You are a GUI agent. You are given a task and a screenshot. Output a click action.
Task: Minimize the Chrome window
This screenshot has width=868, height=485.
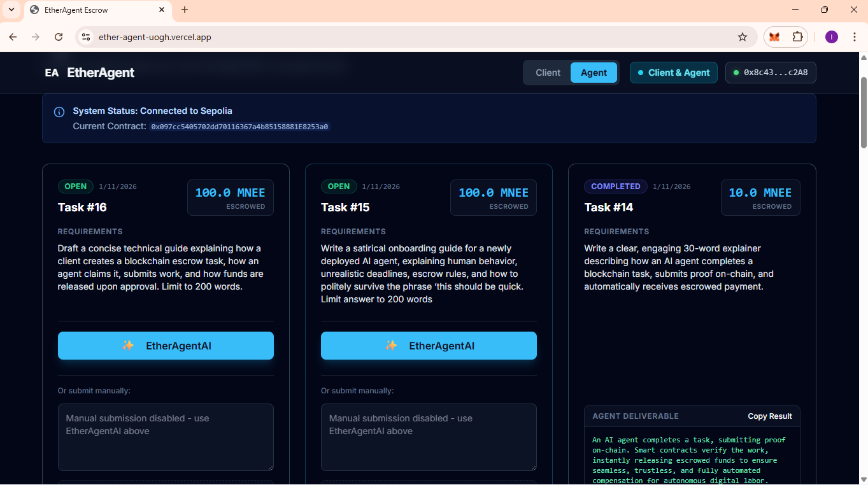click(795, 10)
